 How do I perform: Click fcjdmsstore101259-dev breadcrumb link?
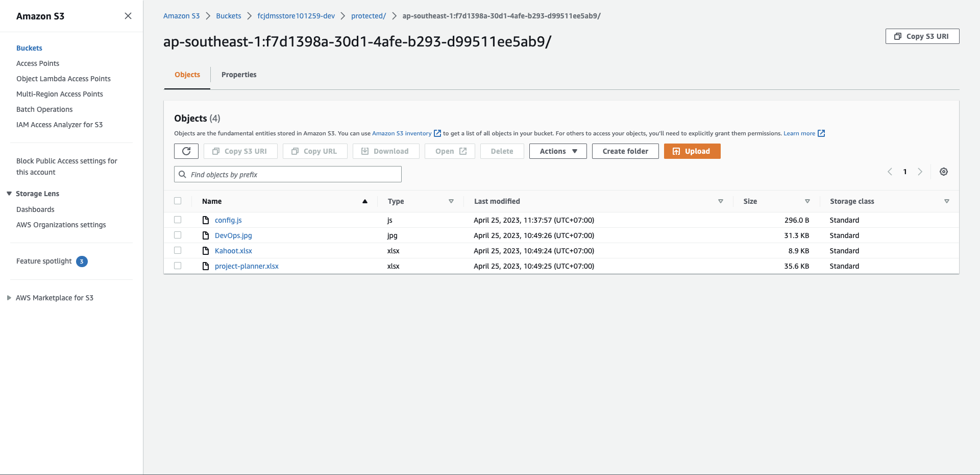pyautogui.click(x=296, y=16)
